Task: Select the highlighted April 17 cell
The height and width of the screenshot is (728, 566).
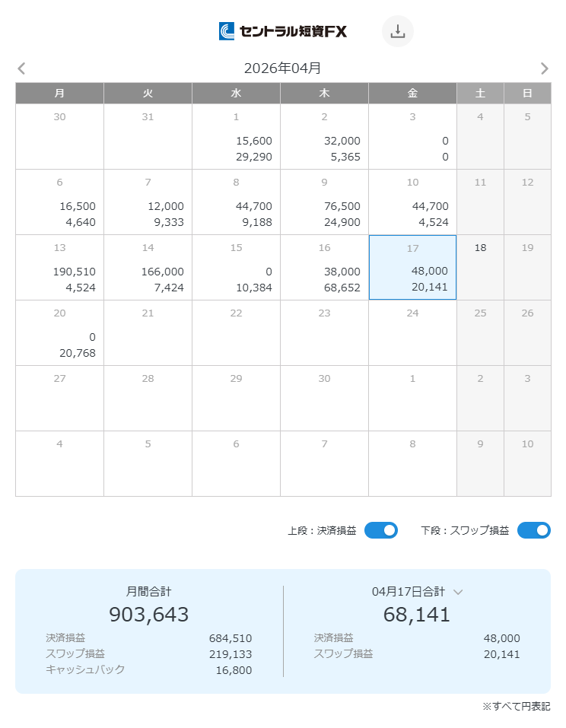Action: point(412,267)
